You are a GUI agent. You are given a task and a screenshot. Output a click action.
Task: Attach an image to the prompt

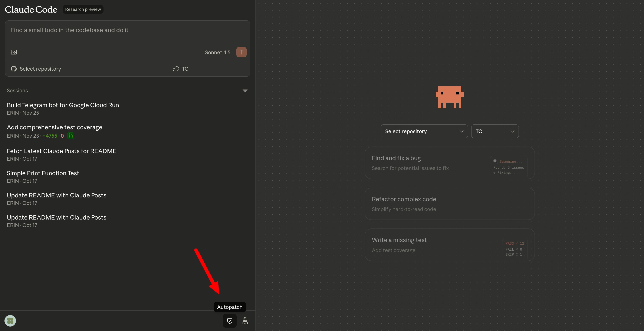click(x=14, y=52)
